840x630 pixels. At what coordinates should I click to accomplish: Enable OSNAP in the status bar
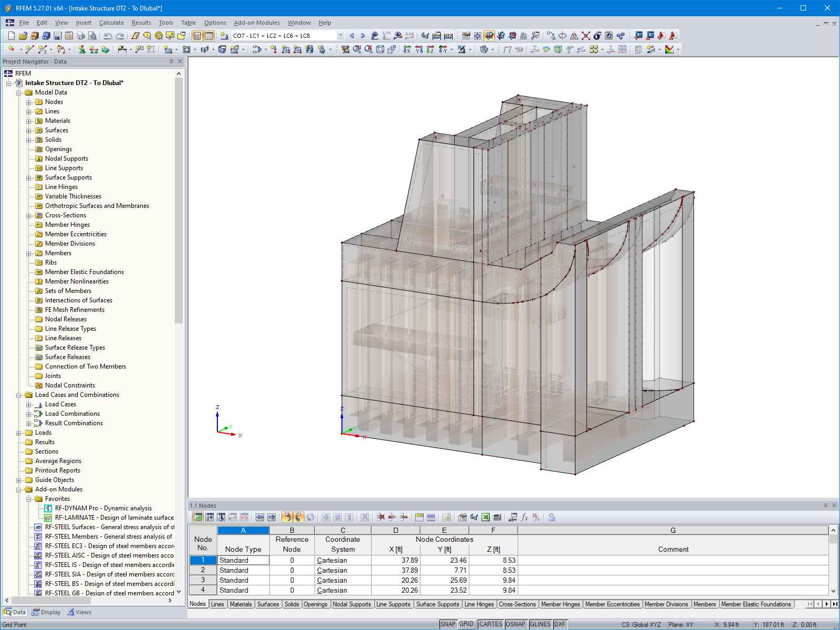516,624
